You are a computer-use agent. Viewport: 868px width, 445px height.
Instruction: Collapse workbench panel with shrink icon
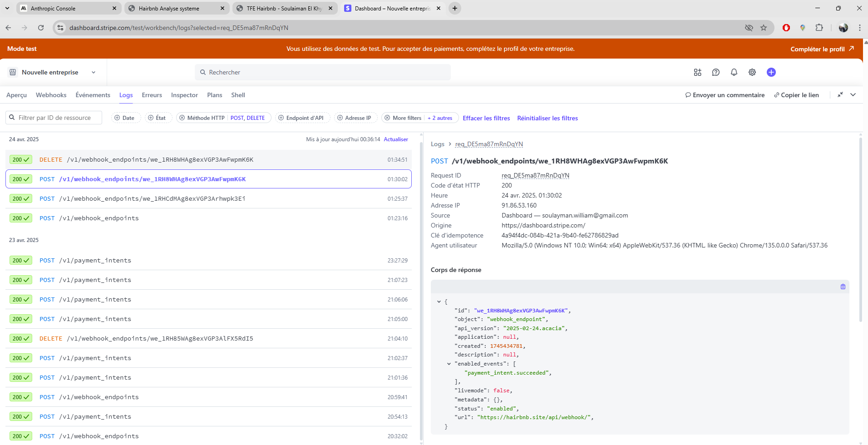point(840,95)
